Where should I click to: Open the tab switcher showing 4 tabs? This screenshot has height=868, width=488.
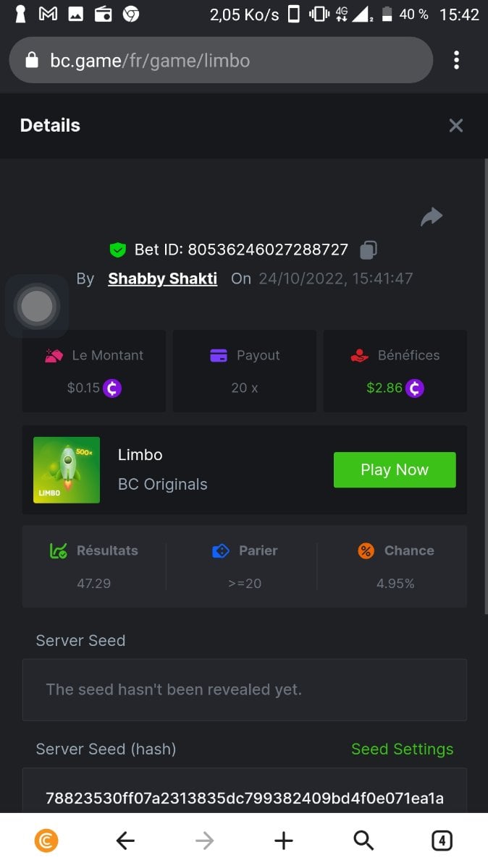[442, 840]
